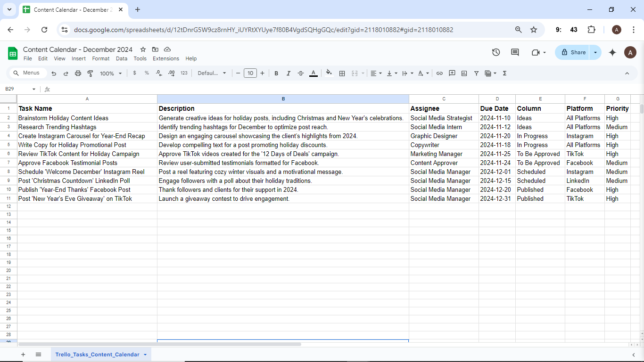Screen dimensions: 644x362
Task: Select the Trello_Tasks_Content_Calendar sheet tab
Action: pyautogui.click(x=97, y=354)
